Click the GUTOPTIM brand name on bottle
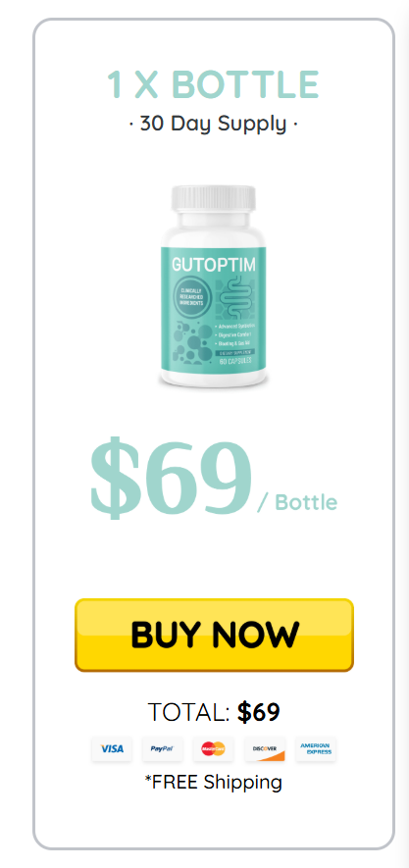Image resolution: width=409 pixels, height=868 pixels. click(x=214, y=265)
